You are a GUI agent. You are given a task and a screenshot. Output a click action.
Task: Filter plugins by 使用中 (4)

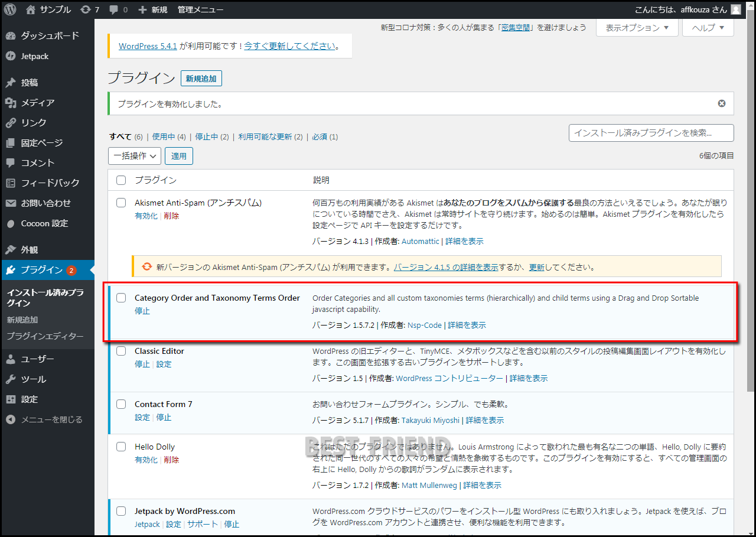[169, 136]
